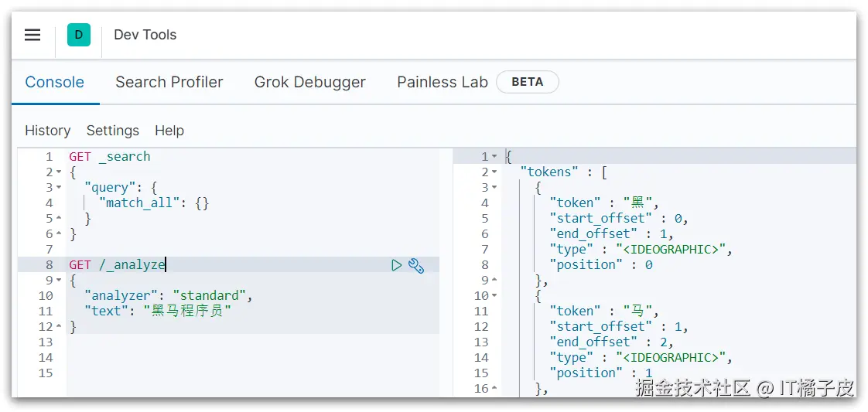Viewport: 868px width, 412px height.
Task: Fold the response object at line 10
Action: pos(495,296)
